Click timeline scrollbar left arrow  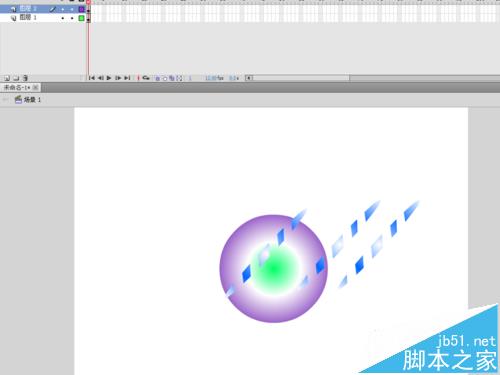[x=249, y=78]
